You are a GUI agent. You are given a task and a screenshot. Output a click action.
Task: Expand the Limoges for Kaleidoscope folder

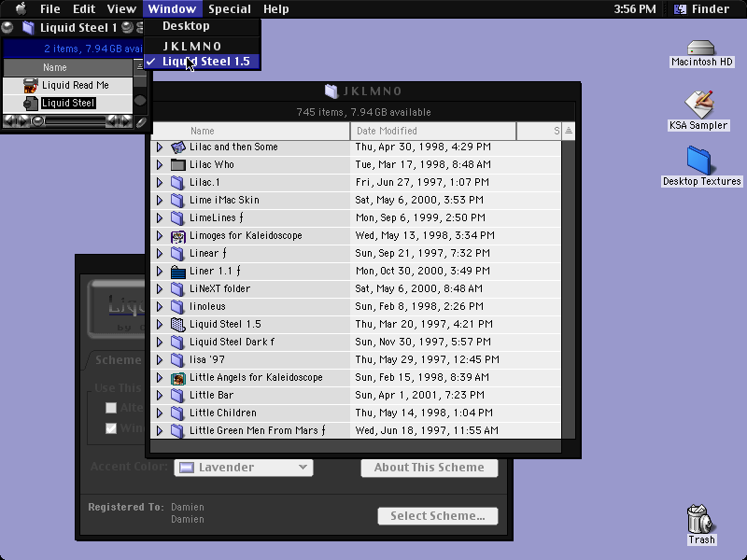click(160, 236)
